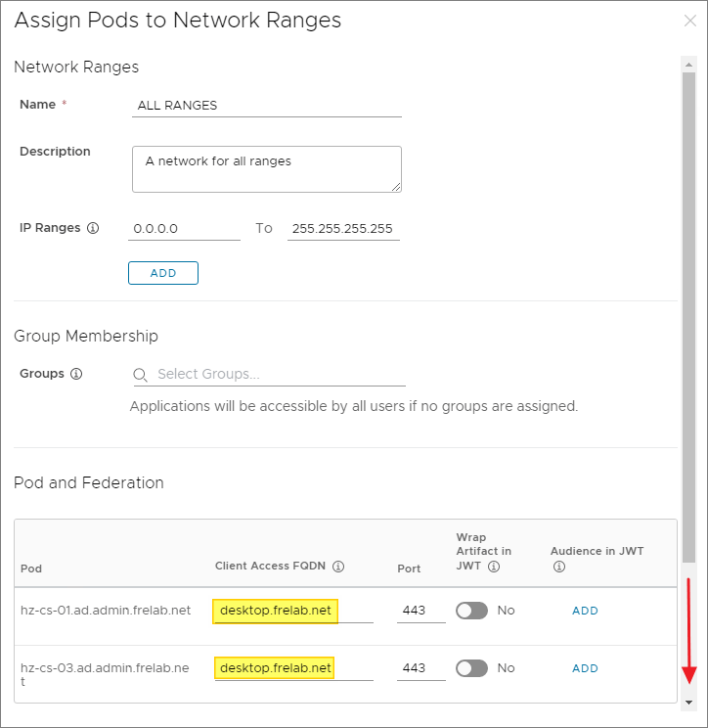
Task: Click the Client Access FQDN info icon
Action: pos(338,567)
